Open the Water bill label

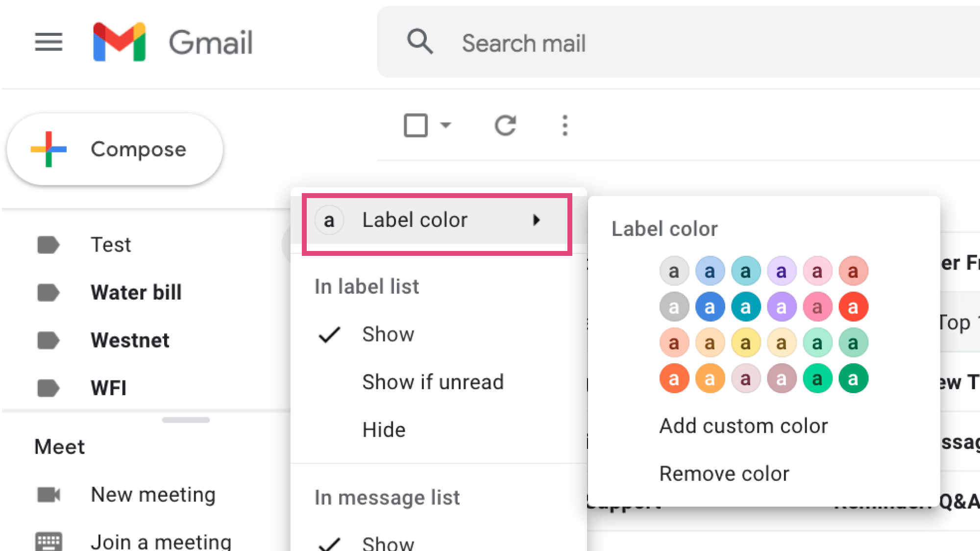coord(136,293)
